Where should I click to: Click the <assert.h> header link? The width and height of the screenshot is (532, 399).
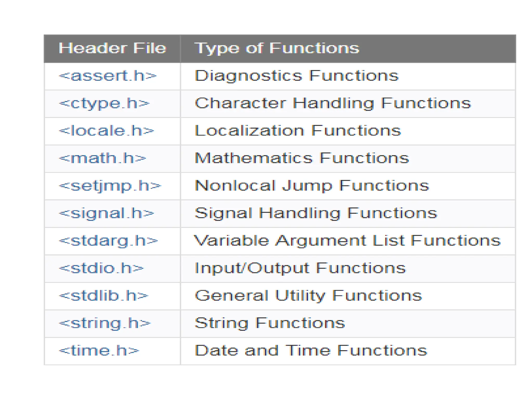click(108, 76)
